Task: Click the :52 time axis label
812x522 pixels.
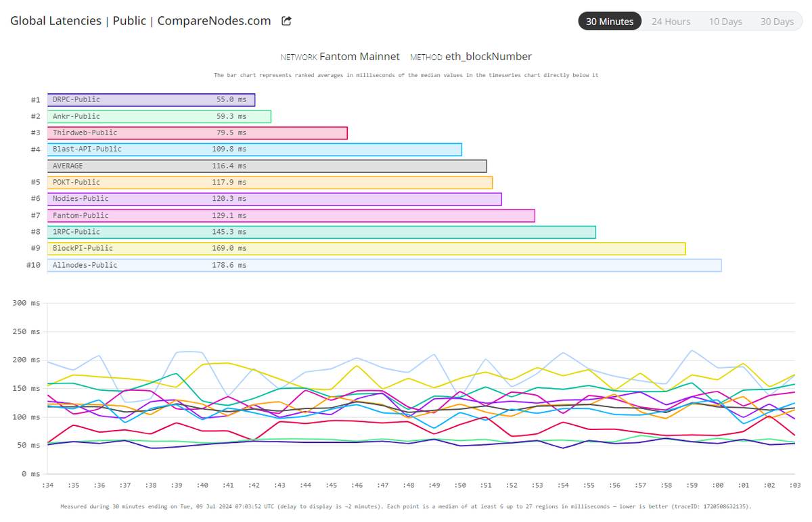Action: pos(511,485)
